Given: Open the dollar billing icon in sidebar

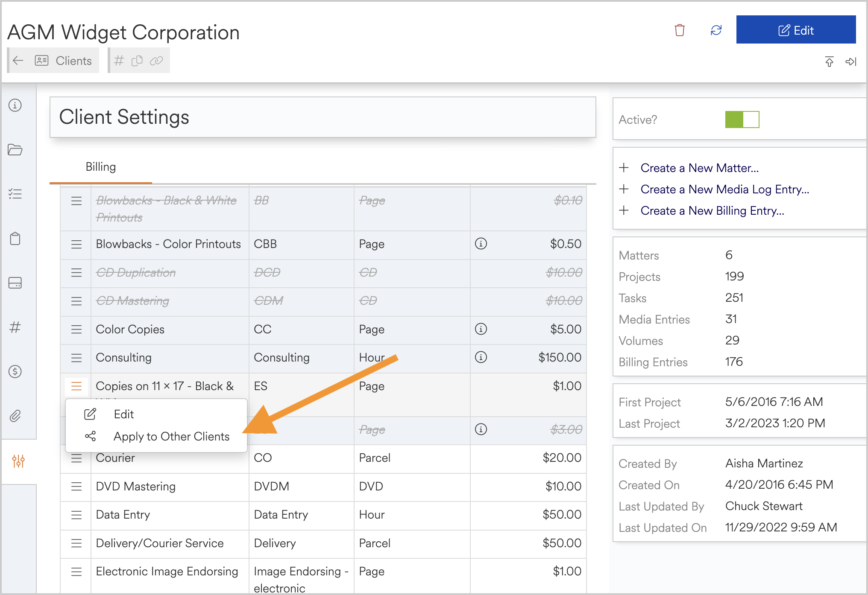Looking at the screenshot, I should (x=15, y=371).
